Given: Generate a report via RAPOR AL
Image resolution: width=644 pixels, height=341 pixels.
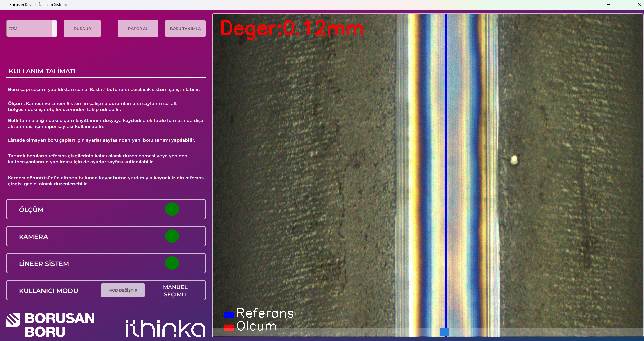Looking at the screenshot, I should [x=138, y=28].
